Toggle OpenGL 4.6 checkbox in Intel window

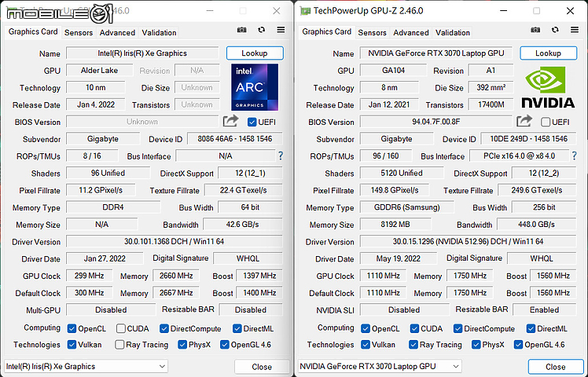click(x=225, y=344)
